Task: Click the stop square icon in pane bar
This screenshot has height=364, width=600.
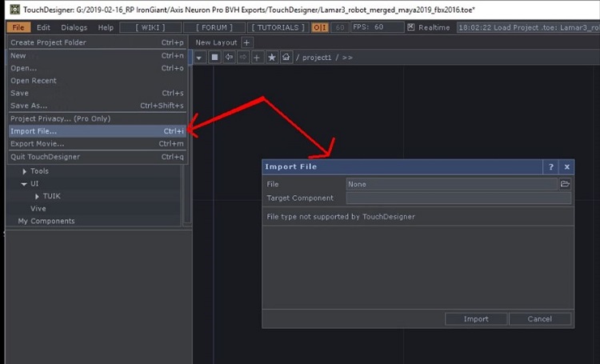Action: (214, 58)
